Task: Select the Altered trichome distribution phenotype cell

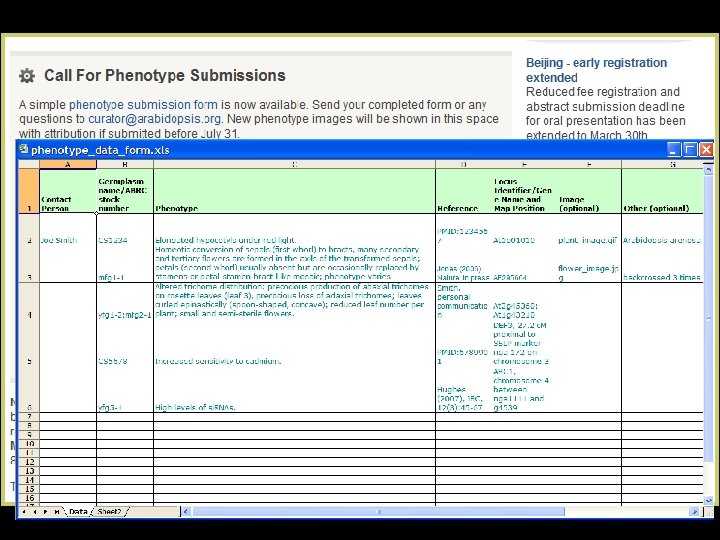Action: [294, 301]
